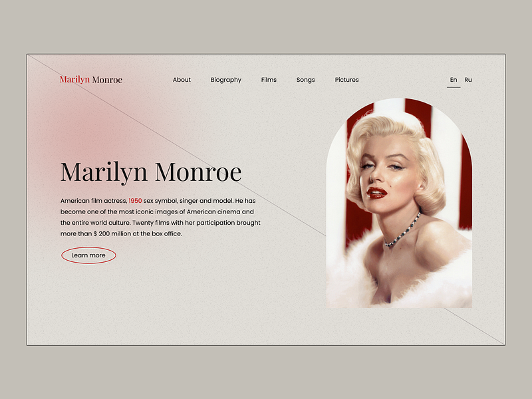This screenshot has height=399, width=532.
Task: Click the "Learn more" button
Action: coord(88,255)
